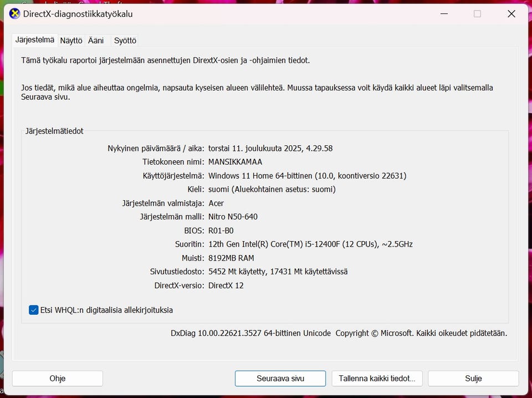532x398 pixels.
Task: Click the page file value 5452 Mt käytetty
Action: (278, 272)
